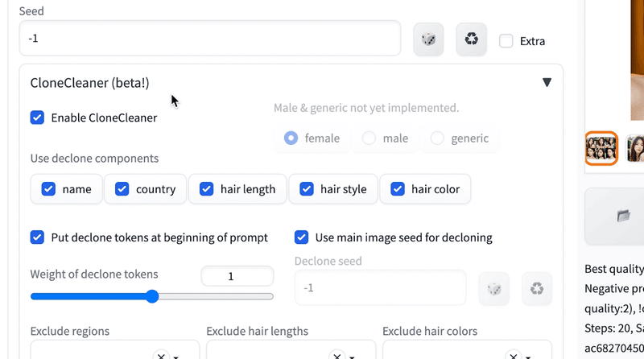
Task: Clear the Exclude regions selection with X
Action: (x=161, y=355)
